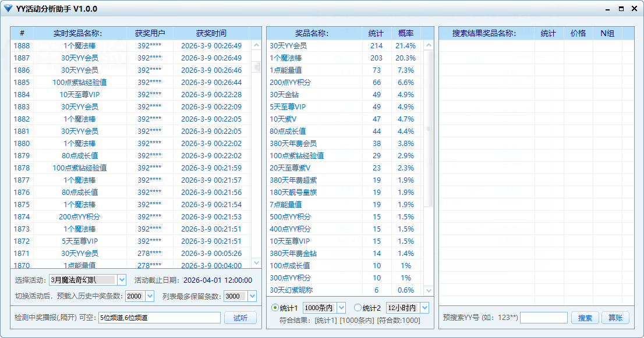Click the statistics list scrollbar thumb
The width and height of the screenshot is (644, 338).
point(429,129)
